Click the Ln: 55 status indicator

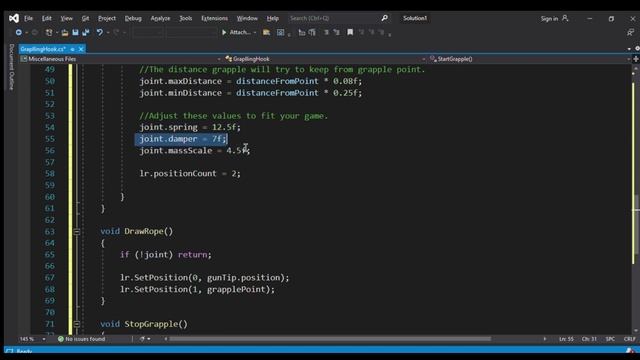click(x=566, y=339)
